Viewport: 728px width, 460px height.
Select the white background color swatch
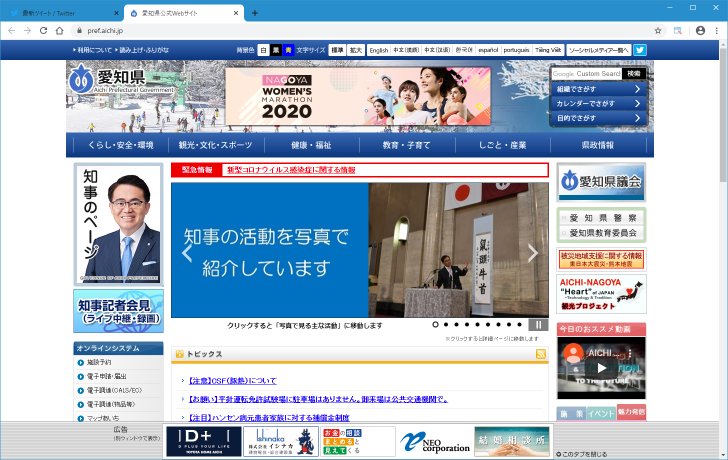tap(263, 50)
